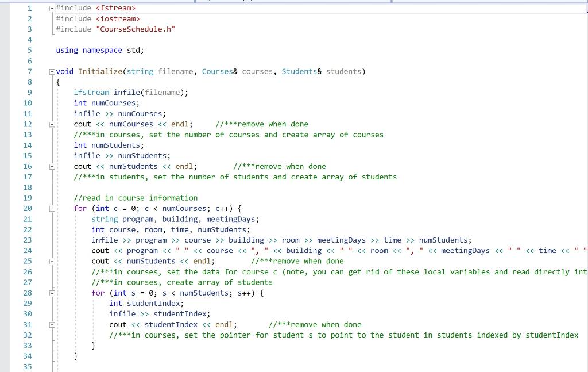
Task: Click the comment read in course information
Action: pos(136,197)
